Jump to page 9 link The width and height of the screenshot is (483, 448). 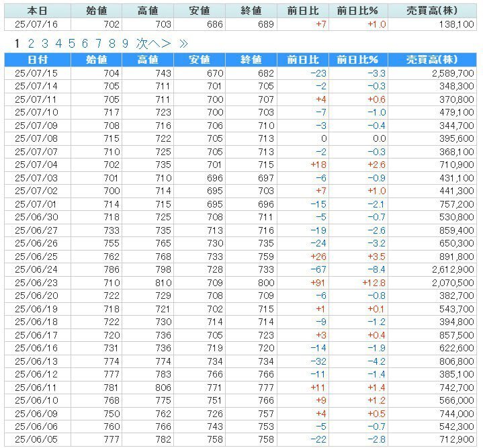click(x=125, y=44)
